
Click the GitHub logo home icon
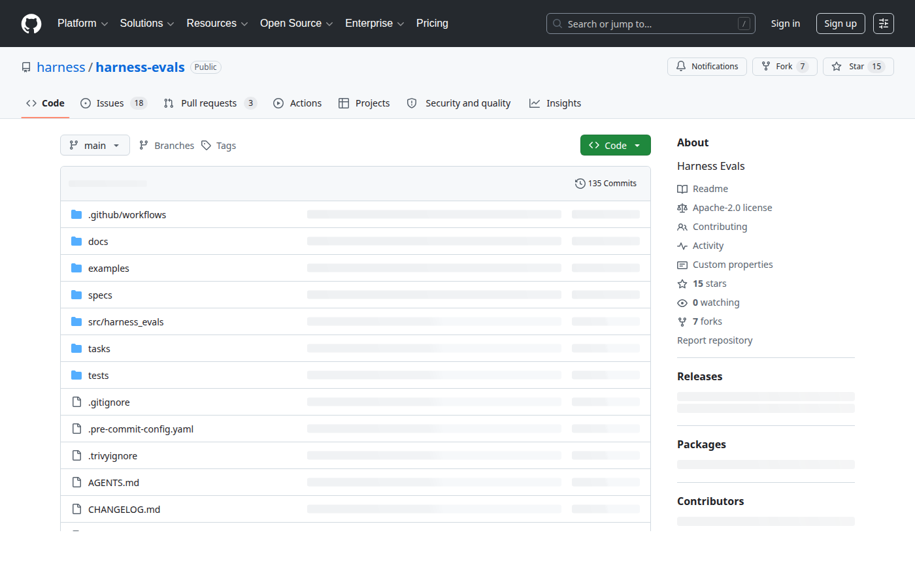(31, 24)
